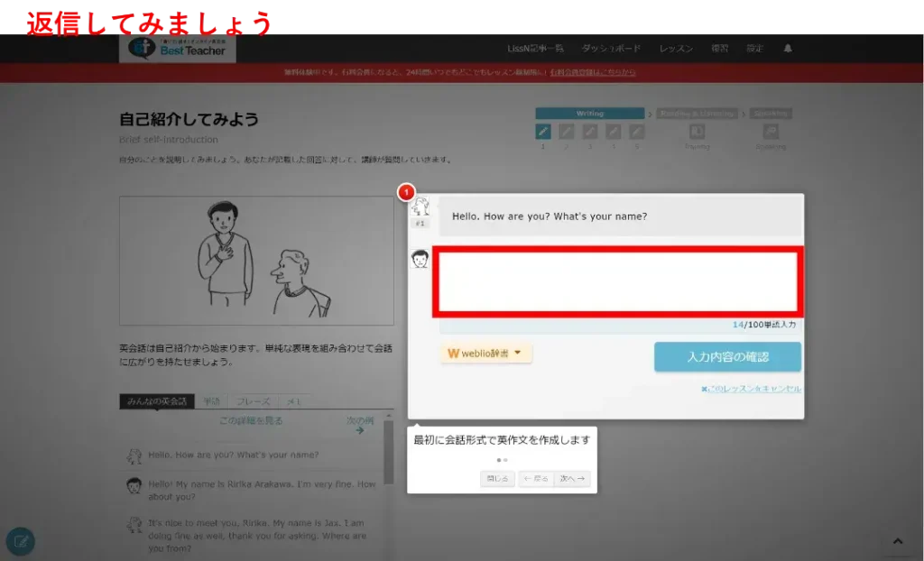
Task: Select Writing step 2 pencil icon
Action: coord(567,132)
